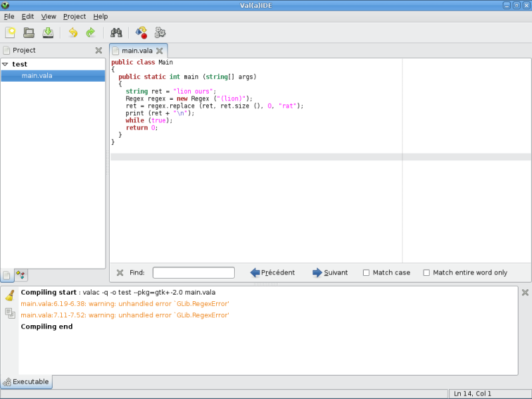Place cursor on the 'return 0;' line

(x=142, y=128)
